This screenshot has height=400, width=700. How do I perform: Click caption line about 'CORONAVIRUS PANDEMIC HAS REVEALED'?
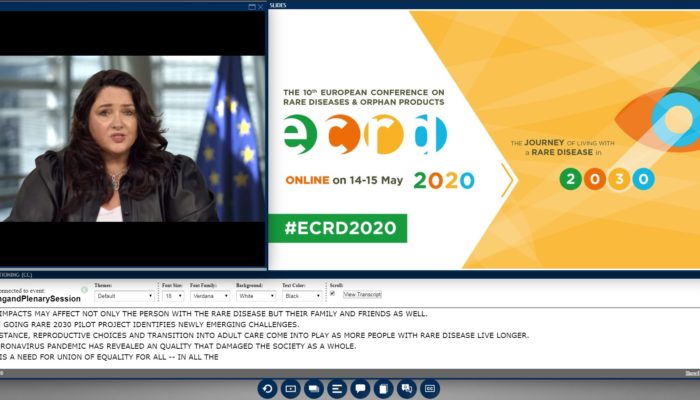coord(178,346)
